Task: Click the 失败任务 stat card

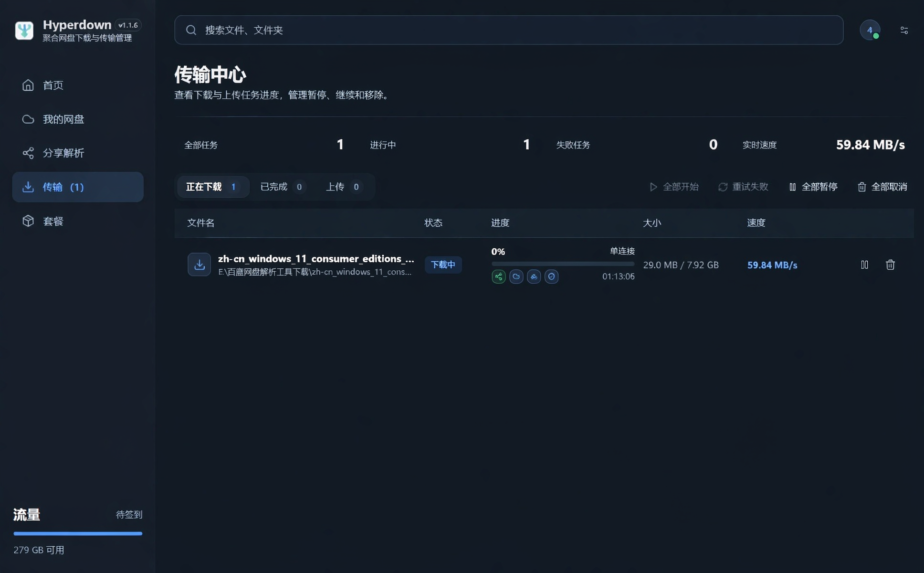Action: [x=636, y=145]
